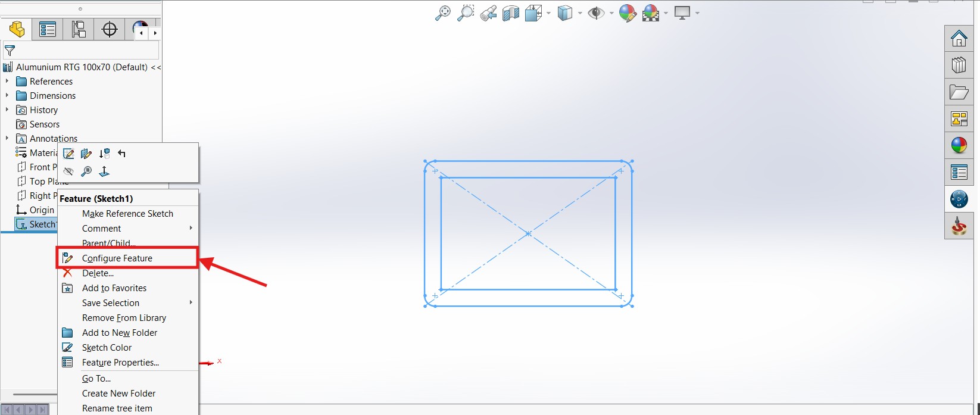Image resolution: width=980 pixels, height=415 pixels.
Task: Open the ConfigurationManager tab
Action: click(79, 29)
